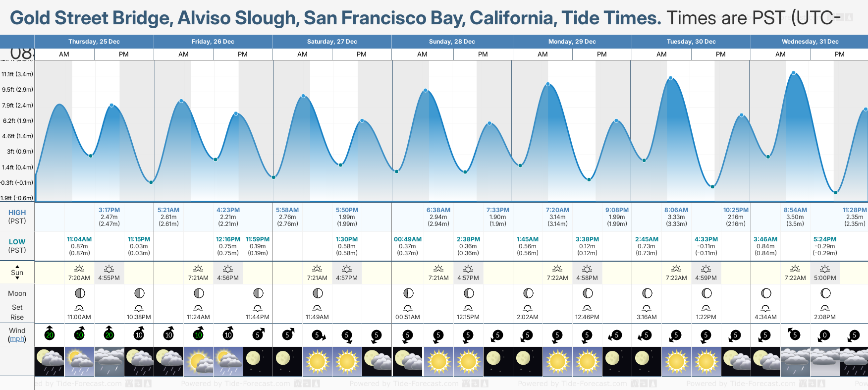Click the mph wind unit link
Screen dimensions: 868x390
click(x=17, y=339)
